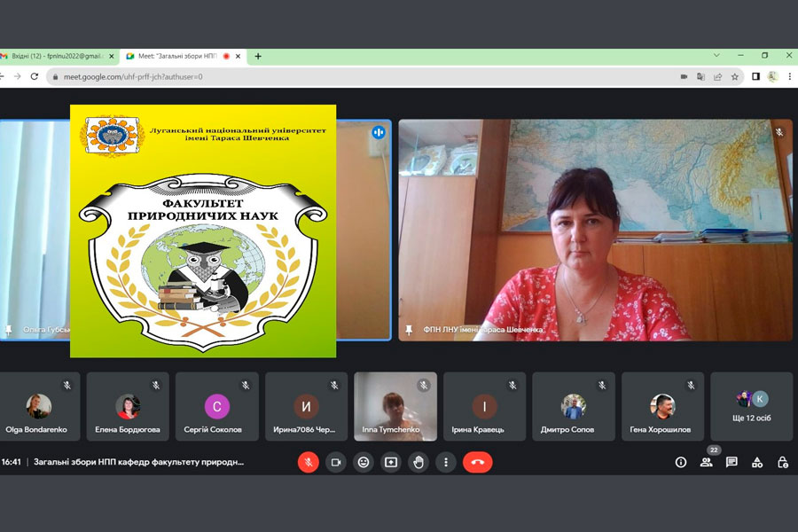
Task: Show the participants list icon
Action: [707, 462]
